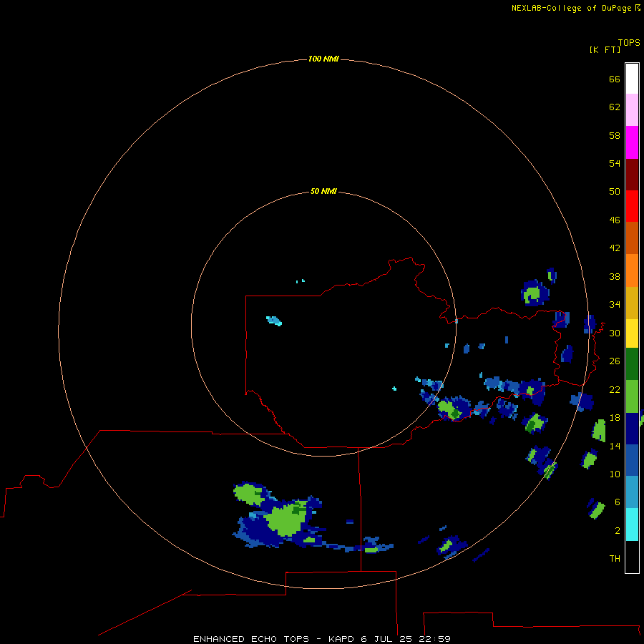The width and height of the screenshot is (644, 644).
Task: Pick the dark red legend swatch
Action: click(x=632, y=174)
